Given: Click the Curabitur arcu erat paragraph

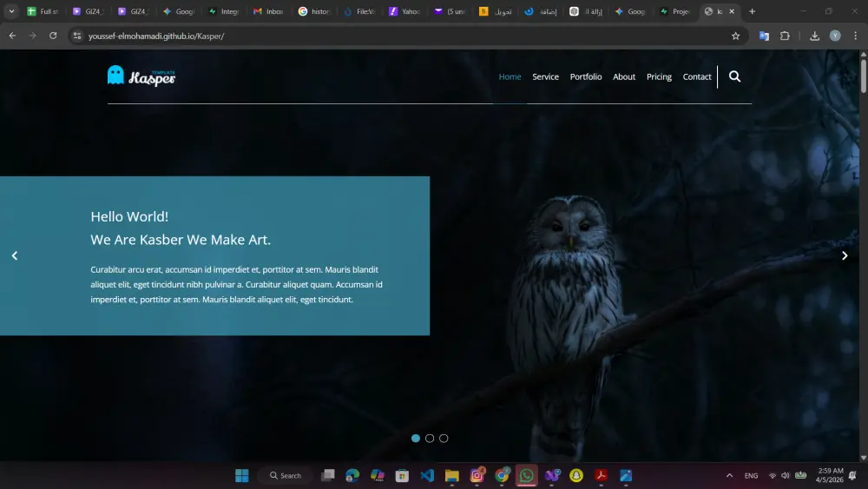Looking at the screenshot, I should [x=236, y=284].
